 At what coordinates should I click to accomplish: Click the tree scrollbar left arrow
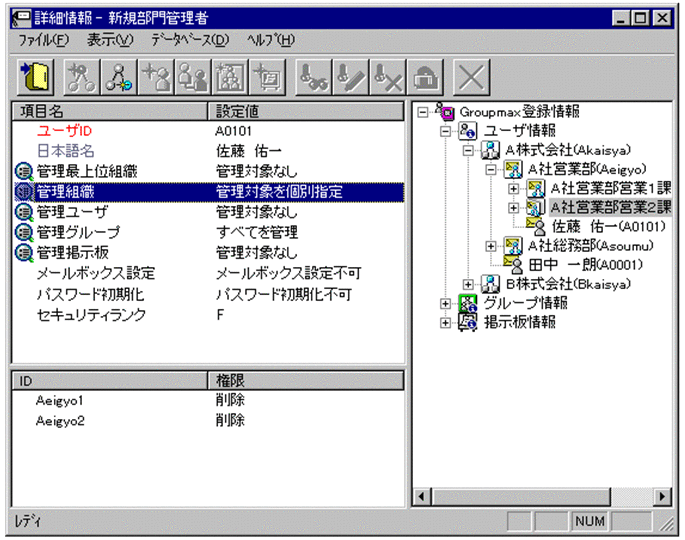click(422, 497)
